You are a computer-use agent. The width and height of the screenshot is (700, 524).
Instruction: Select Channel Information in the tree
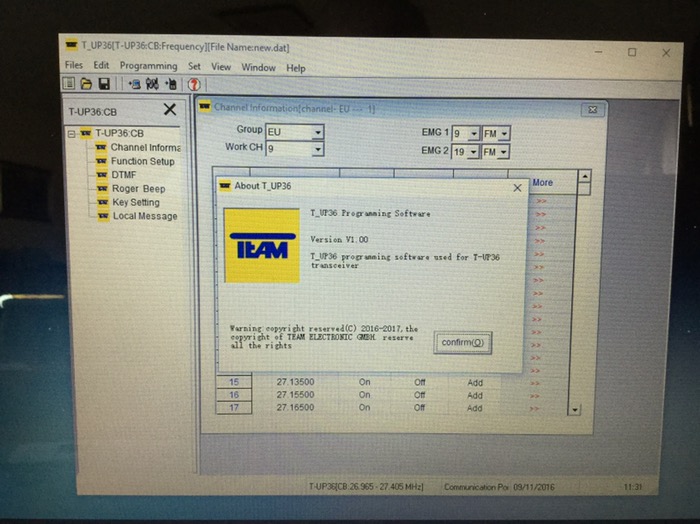[x=145, y=147]
